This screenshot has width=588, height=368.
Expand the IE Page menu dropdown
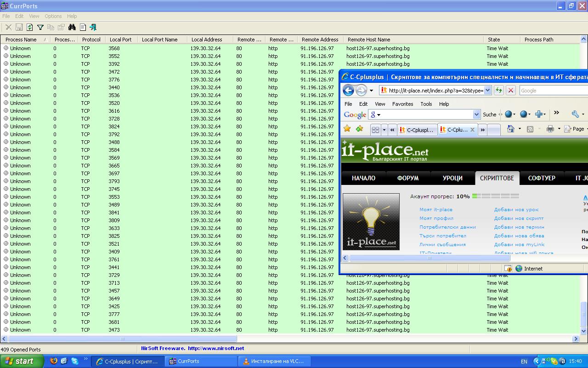[587, 129]
